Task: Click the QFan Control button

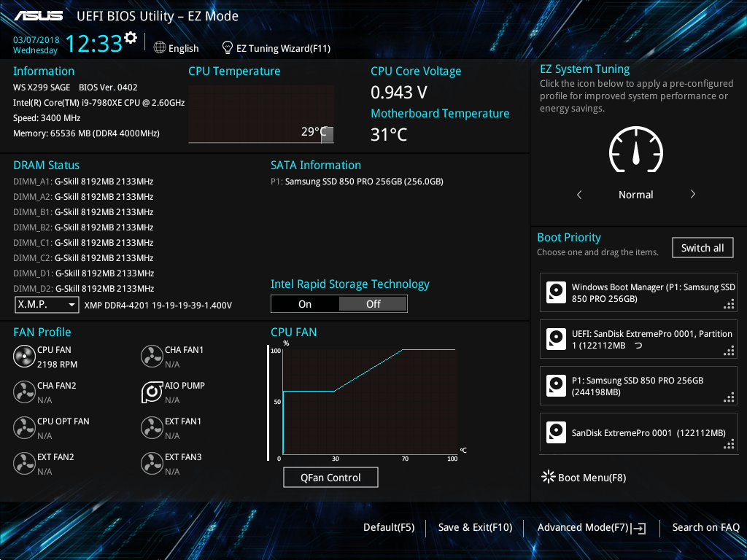Action: click(330, 477)
